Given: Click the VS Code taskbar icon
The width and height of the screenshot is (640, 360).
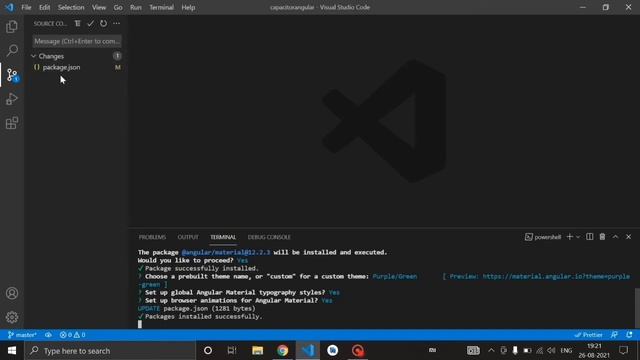Looking at the screenshot, I should 308,351.
